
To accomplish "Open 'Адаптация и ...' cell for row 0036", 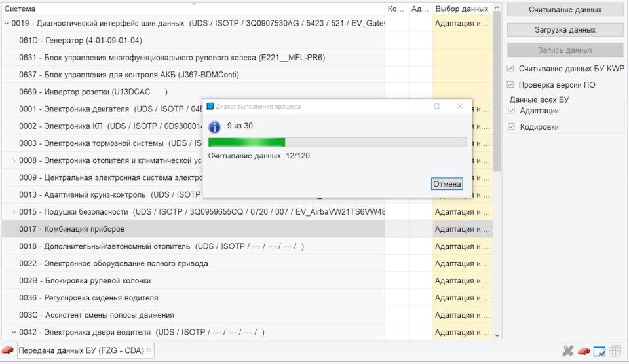I will coord(463,298).
